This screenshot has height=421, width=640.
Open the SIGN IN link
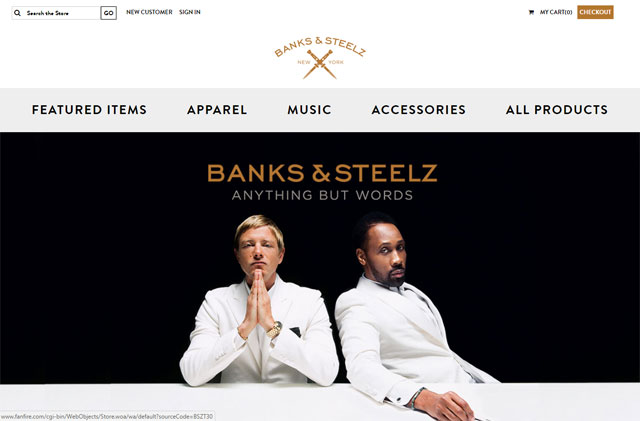(190, 12)
